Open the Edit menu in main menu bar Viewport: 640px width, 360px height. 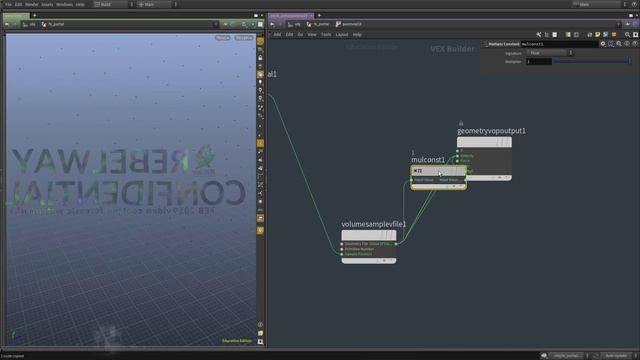[x=18, y=4]
